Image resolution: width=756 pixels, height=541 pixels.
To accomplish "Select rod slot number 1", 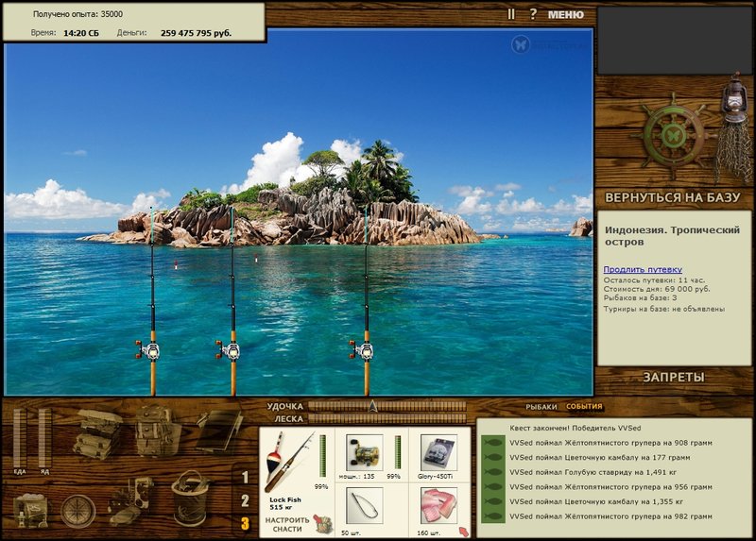I will click(x=245, y=477).
